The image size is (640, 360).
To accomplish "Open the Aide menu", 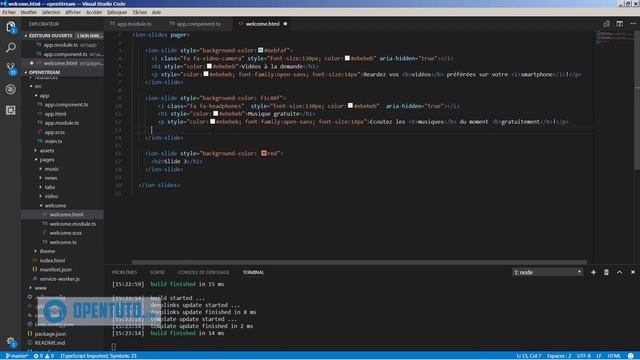I will pos(156,12).
